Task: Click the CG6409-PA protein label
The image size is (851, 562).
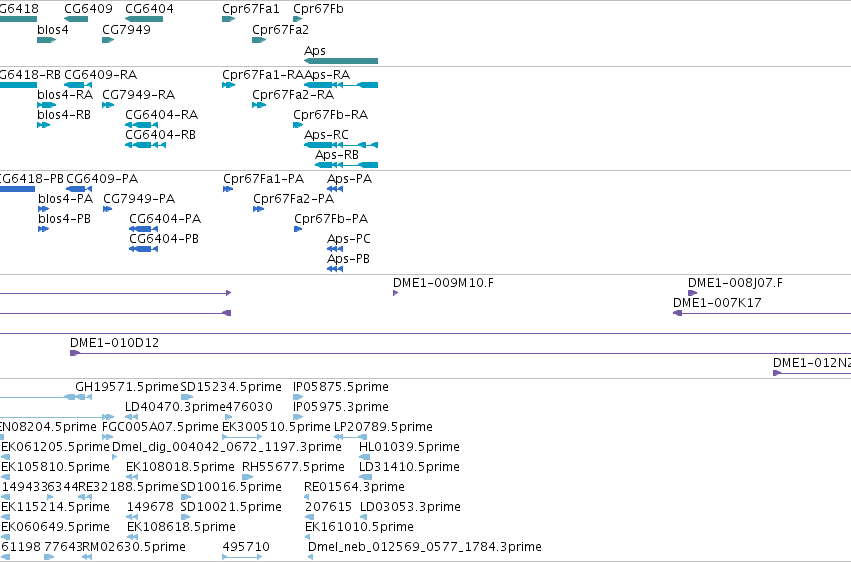Action: pyautogui.click(x=102, y=178)
